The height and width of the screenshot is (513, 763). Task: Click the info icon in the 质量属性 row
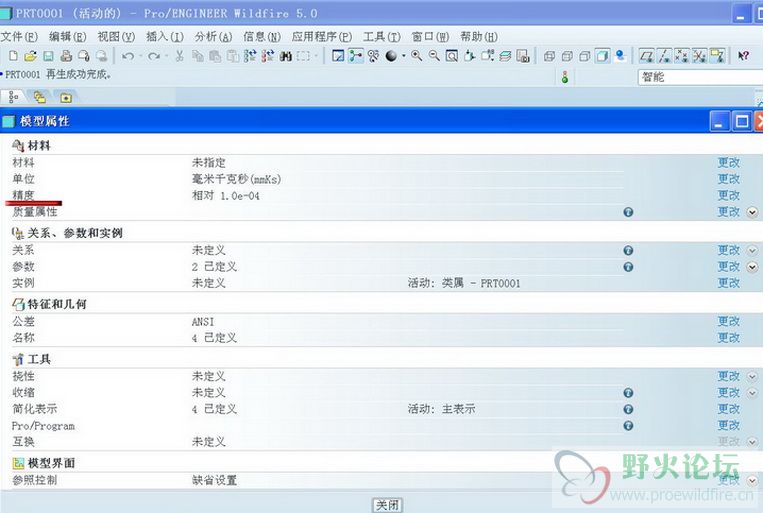(628, 212)
